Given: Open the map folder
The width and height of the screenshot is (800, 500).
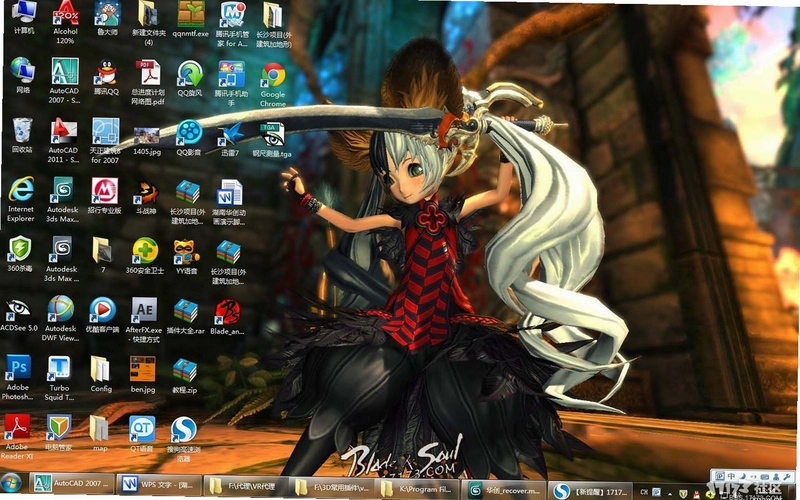Looking at the screenshot, I should (x=100, y=433).
